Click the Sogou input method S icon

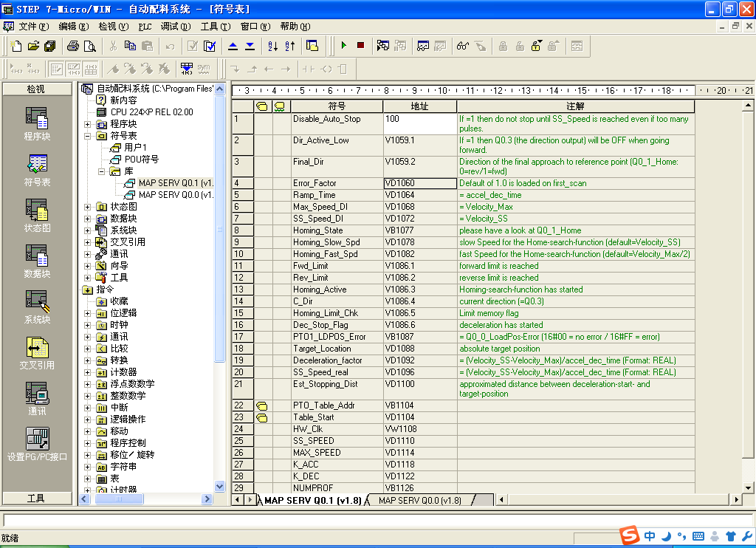(630, 535)
